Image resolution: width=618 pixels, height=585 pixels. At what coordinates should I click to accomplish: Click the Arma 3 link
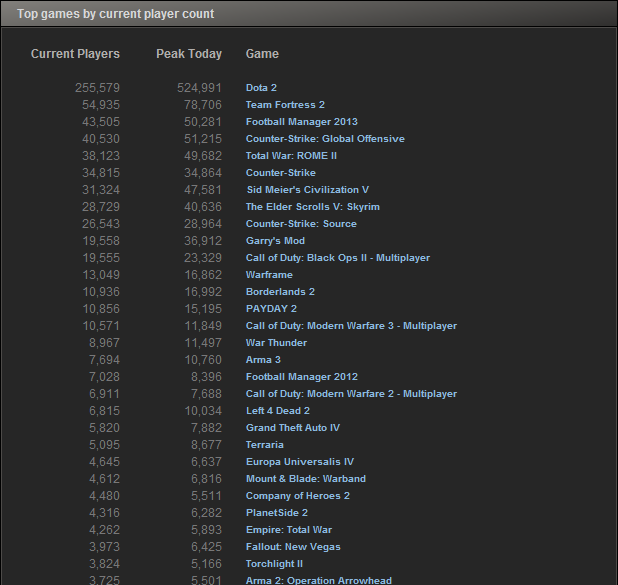[263, 360]
